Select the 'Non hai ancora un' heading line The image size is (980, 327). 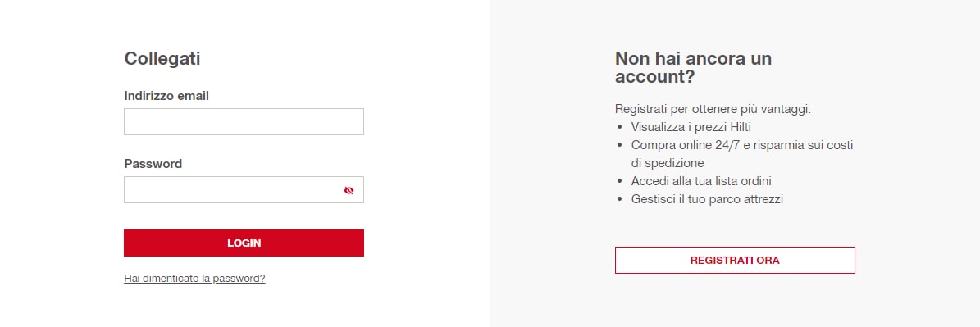(x=693, y=59)
